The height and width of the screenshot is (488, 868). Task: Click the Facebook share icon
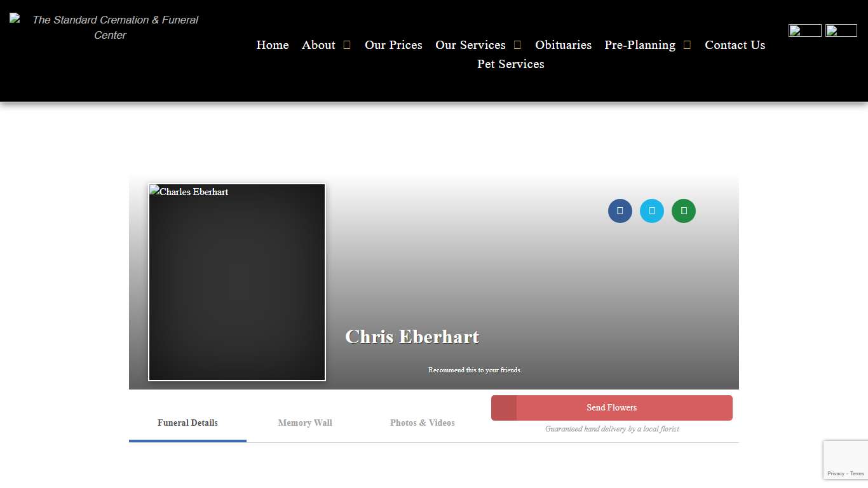coord(620,211)
